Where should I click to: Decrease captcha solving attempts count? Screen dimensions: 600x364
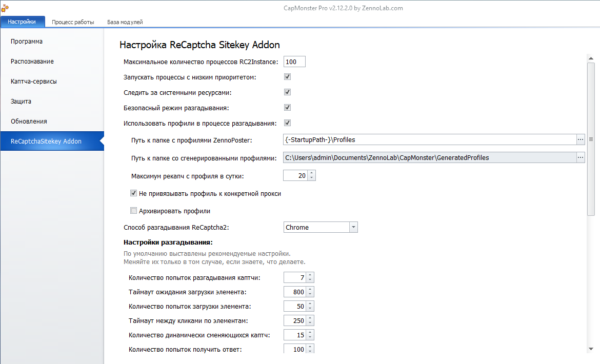311,279
